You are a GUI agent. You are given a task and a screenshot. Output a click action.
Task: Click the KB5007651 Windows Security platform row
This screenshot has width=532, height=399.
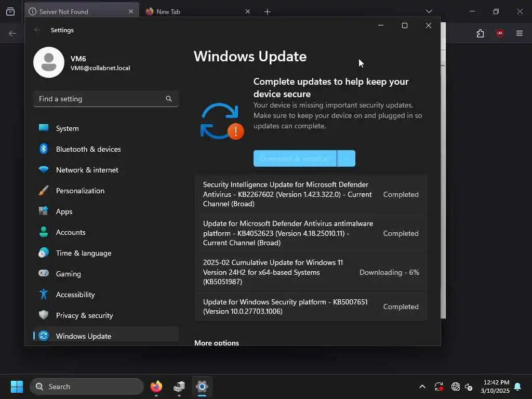311,307
